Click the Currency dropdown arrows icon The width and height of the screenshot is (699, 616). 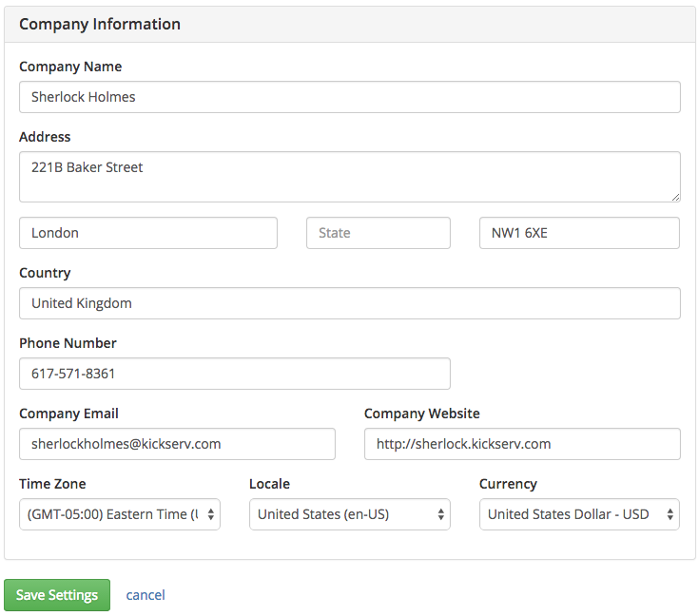click(670, 514)
